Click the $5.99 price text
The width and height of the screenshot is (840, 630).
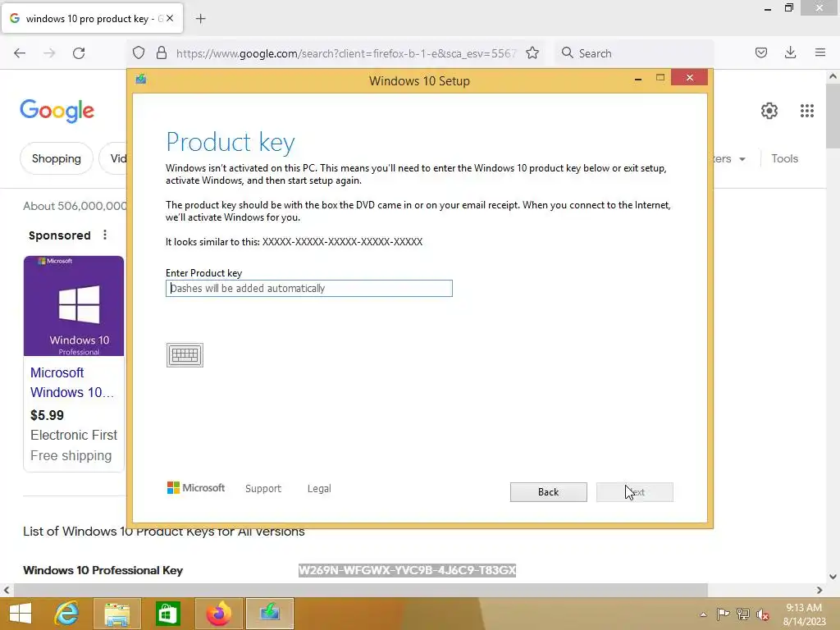pyautogui.click(x=47, y=415)
